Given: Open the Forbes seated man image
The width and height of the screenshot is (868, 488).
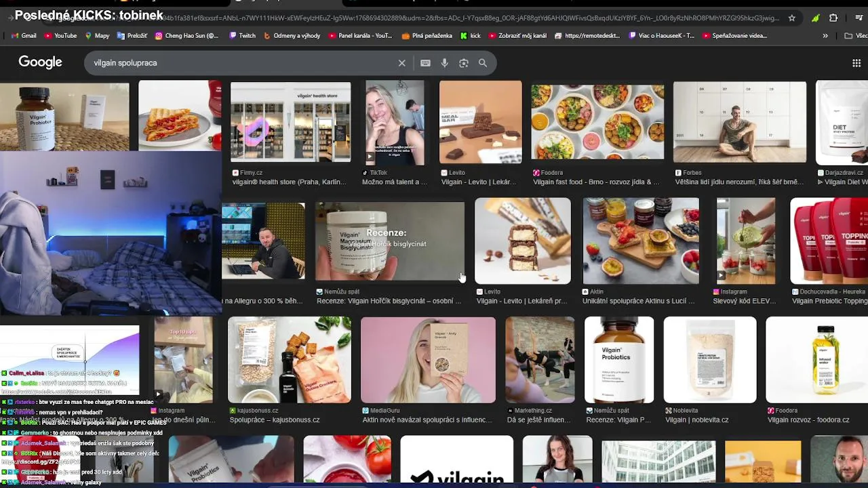Looking at the screenshot, I should (x=740, y=122).
